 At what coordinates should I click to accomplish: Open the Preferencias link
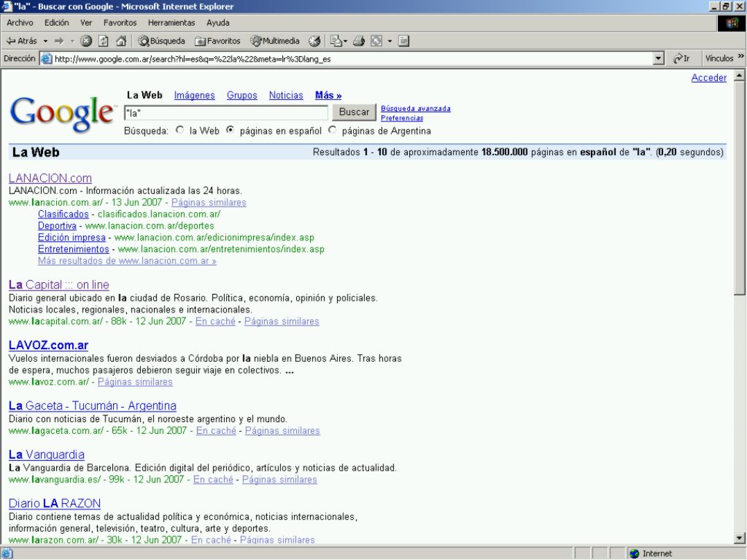tap(402, 118)
